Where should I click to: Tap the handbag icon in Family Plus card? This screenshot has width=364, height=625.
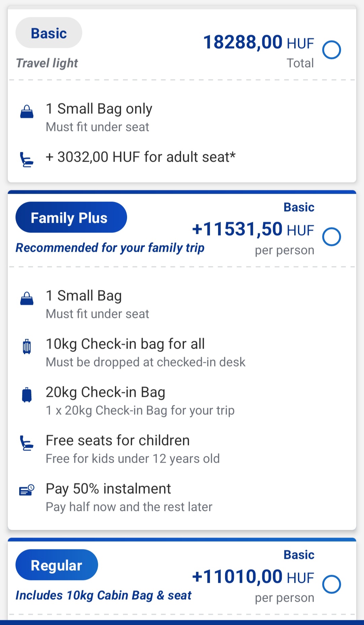(x=27, y=298)
